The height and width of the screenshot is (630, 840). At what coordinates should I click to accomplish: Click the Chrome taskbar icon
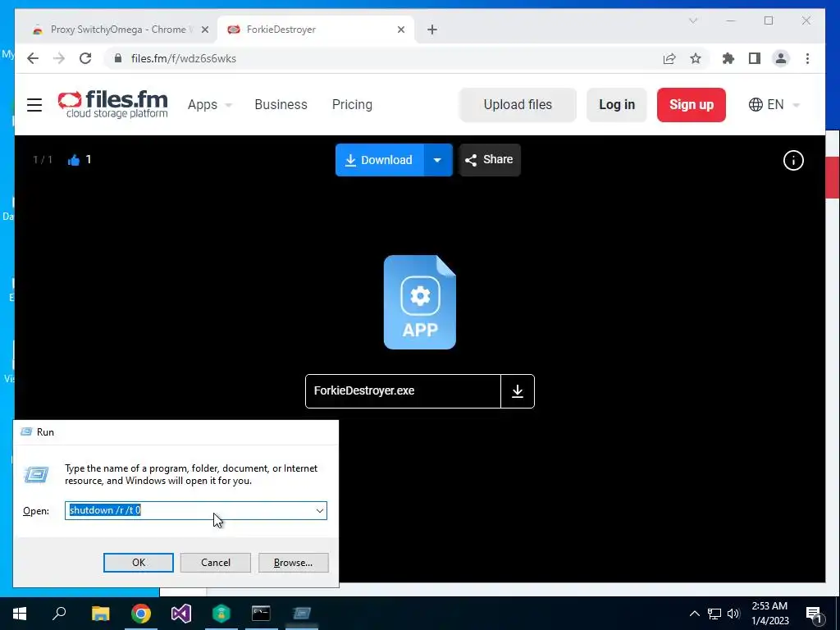click(x=141, y=614)
